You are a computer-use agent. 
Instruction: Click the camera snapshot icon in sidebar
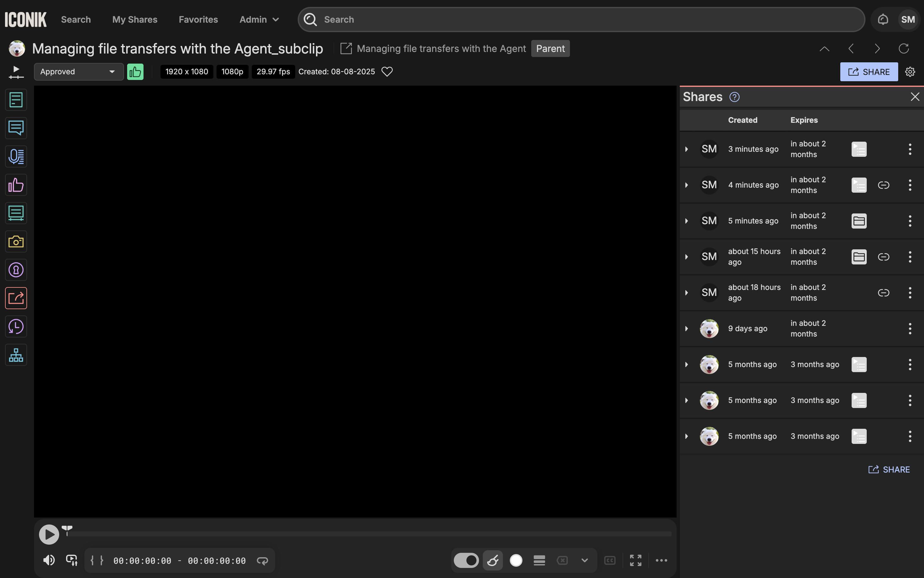(16, 241)
